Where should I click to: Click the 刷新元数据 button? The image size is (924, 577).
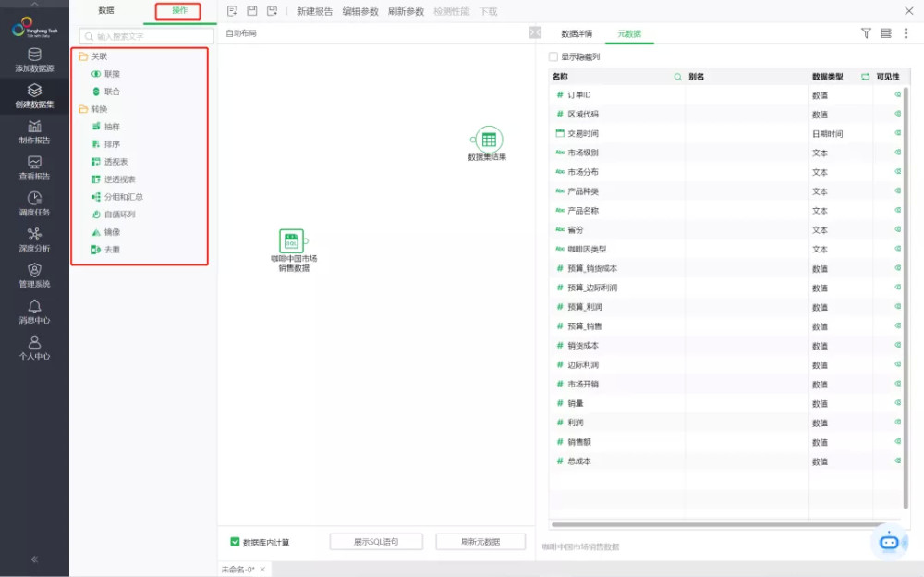coord(480,542)
